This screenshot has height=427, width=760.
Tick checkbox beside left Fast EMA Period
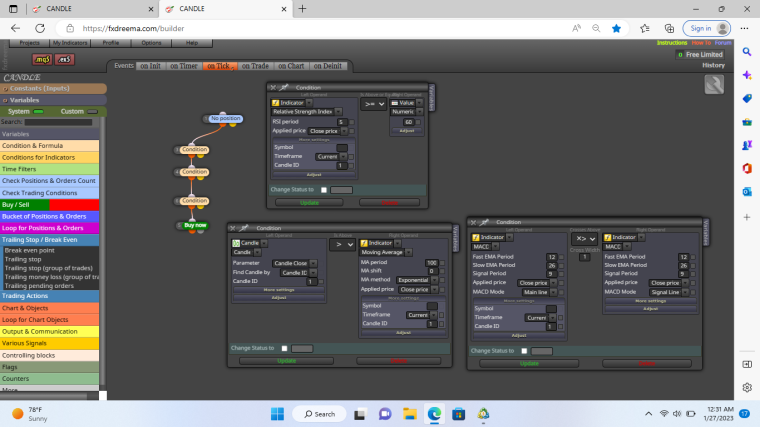(561, 257)
